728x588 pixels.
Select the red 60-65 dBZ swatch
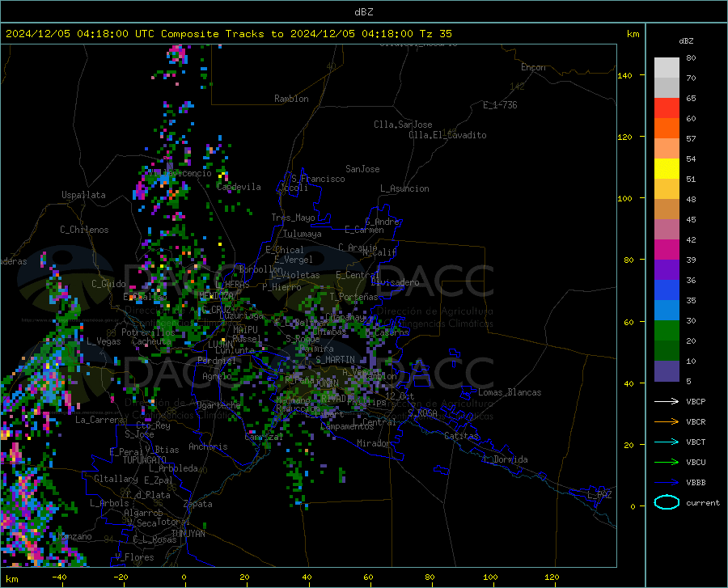click(667, 108)
